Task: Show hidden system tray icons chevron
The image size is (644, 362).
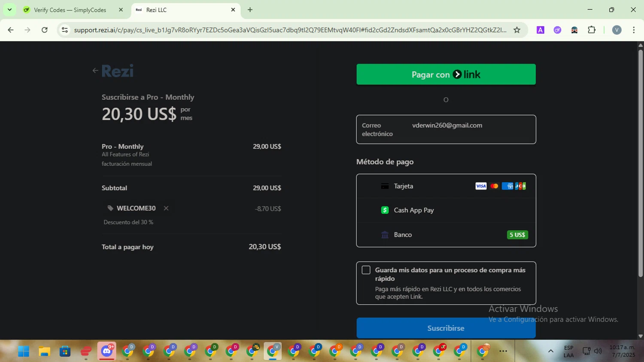Action: coord(550,351)
